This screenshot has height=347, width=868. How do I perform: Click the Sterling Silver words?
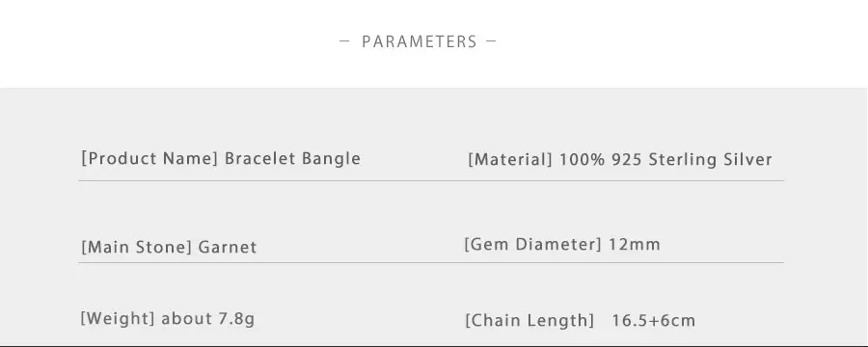(x=710, y=160)
